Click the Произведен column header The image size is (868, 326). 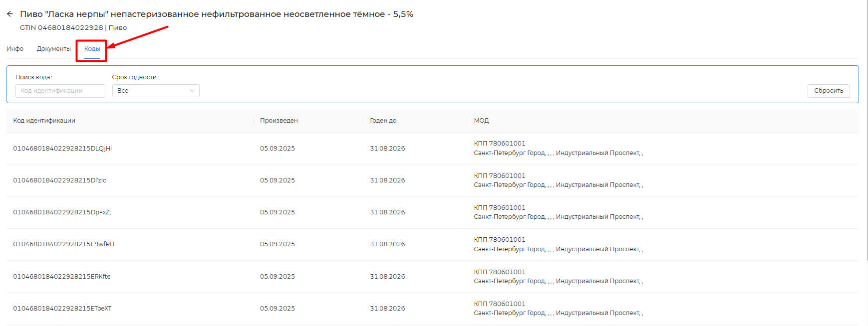279,121
